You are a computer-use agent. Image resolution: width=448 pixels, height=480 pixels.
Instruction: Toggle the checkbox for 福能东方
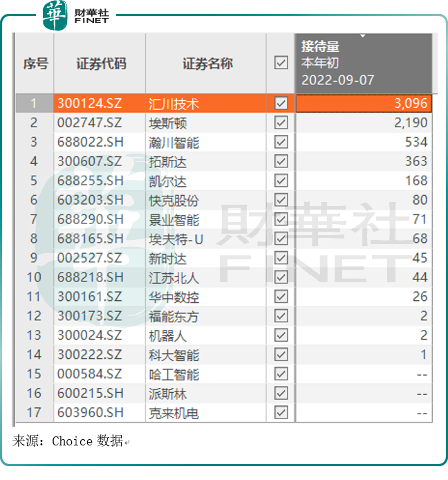(281, 316)
